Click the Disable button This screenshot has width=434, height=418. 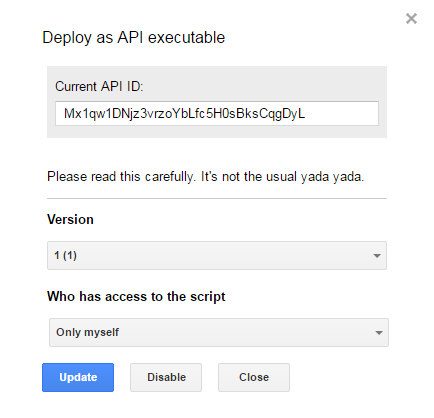[x=166, y=377]
